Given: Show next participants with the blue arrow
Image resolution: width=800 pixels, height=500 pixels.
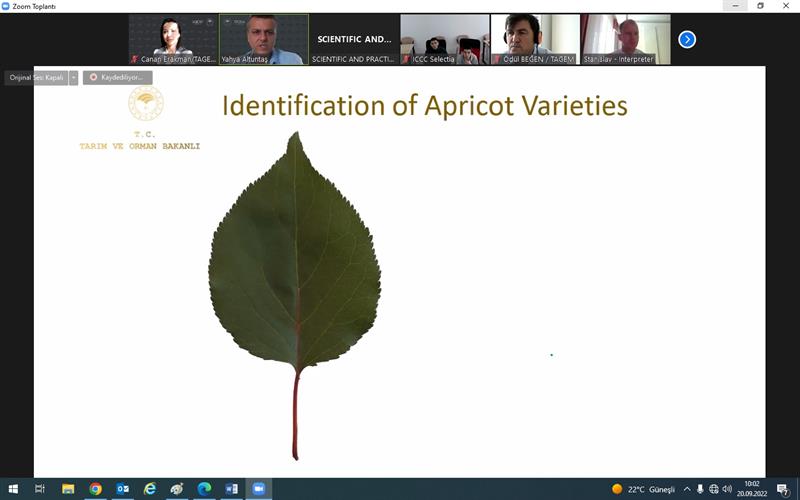Looking at the screenshot, I should [x=687, y=39].
